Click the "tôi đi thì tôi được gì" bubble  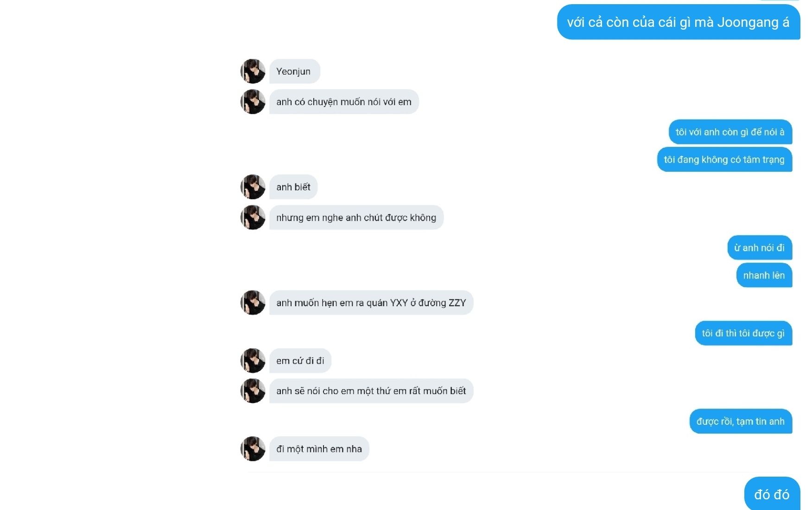(743, 334)
